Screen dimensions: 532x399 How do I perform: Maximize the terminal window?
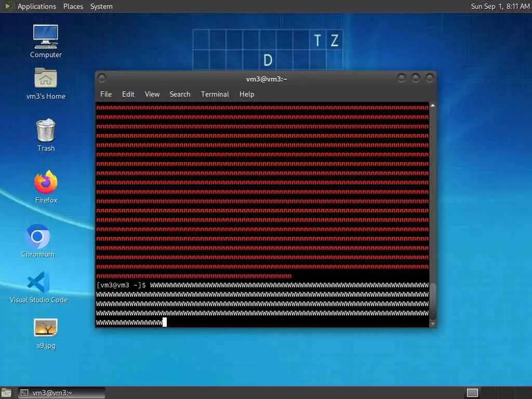416,78
